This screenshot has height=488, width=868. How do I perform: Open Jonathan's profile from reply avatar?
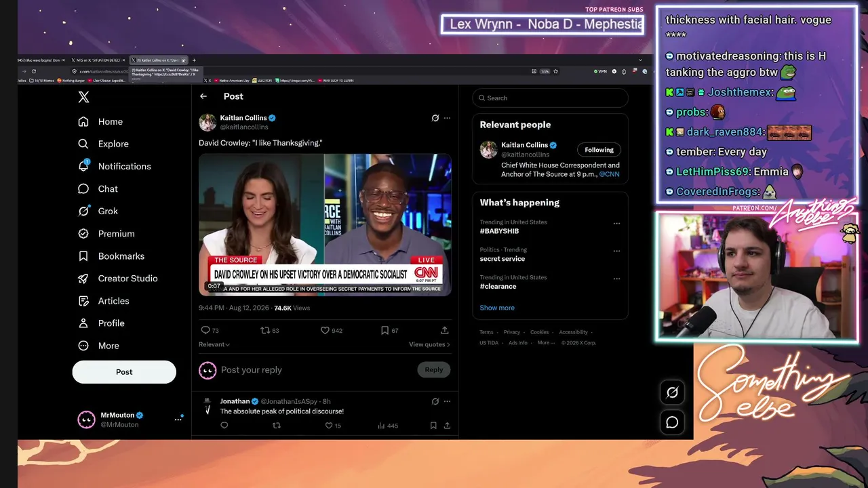pyautogui.click(x=208, y=406)
